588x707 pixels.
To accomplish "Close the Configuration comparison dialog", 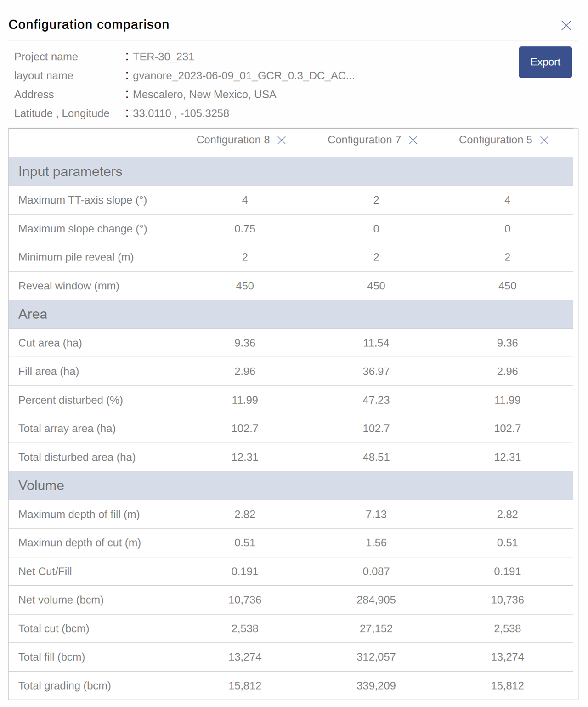I will coord(566,25).
